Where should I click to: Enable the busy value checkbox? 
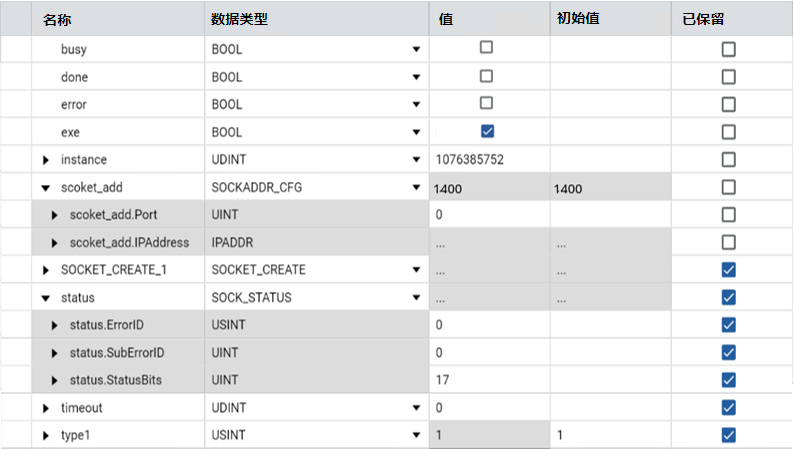pos(487,48)
